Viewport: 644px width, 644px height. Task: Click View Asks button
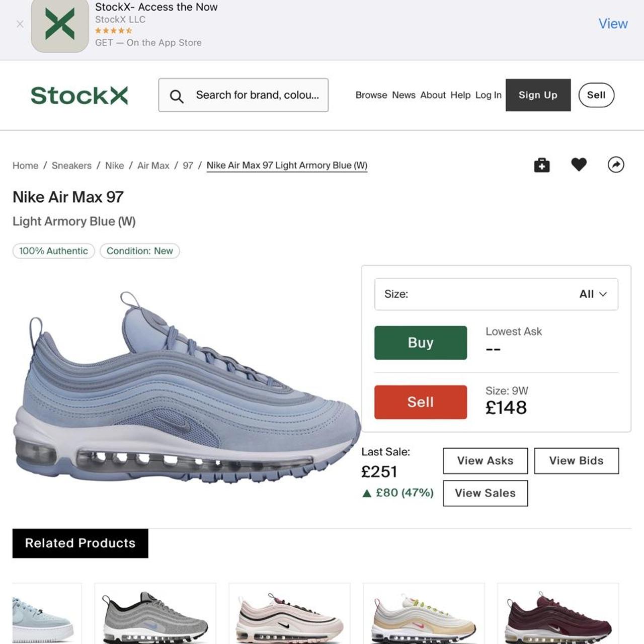tap(485, 461)
